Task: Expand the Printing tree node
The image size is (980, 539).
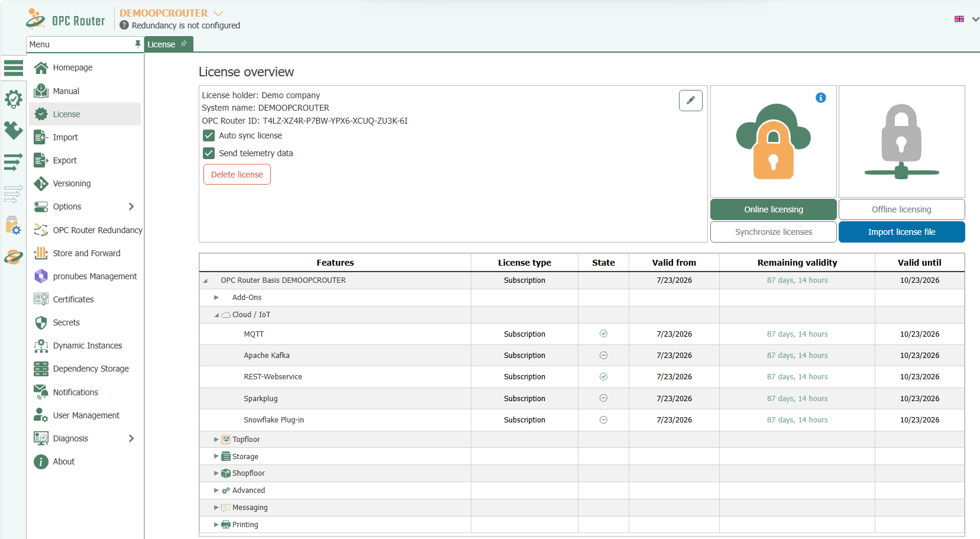Action: coord(216,525)
